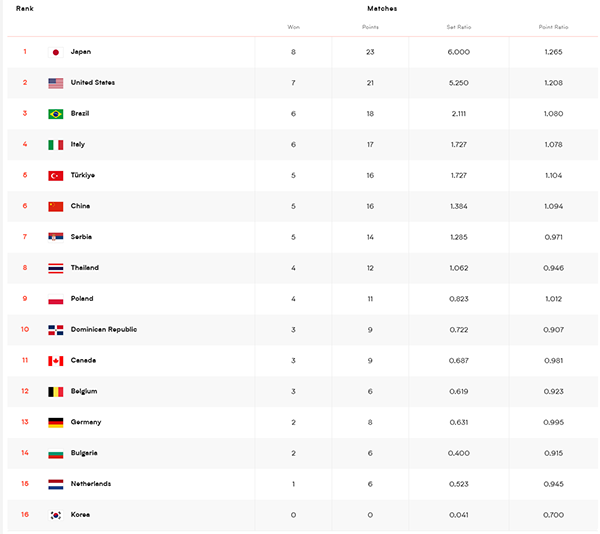The image size is (600, 534).
Task: Click the Netherlands flag icon
Action: coord(55,484)
